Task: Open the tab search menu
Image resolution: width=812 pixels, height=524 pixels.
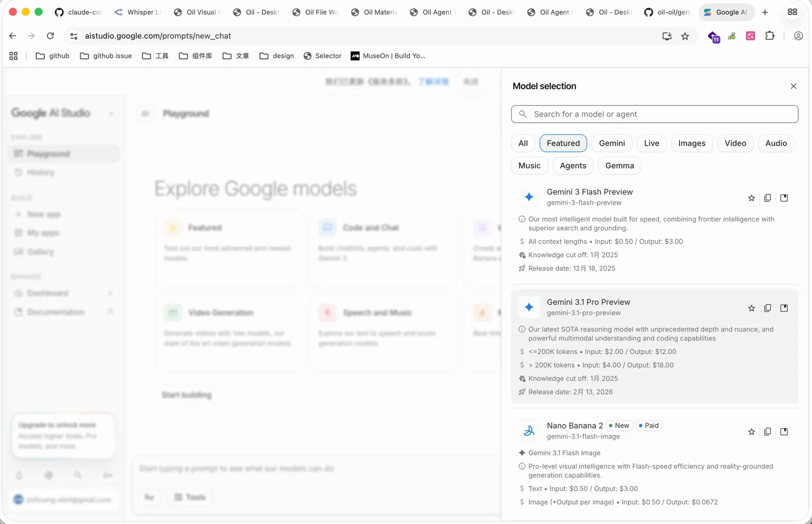Action: pos(792,12)
